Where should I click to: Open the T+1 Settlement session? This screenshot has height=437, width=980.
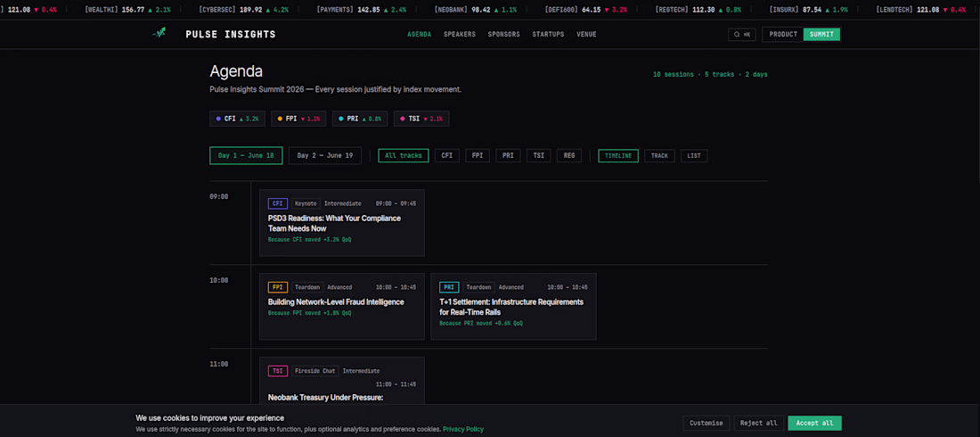coord(513,306)
